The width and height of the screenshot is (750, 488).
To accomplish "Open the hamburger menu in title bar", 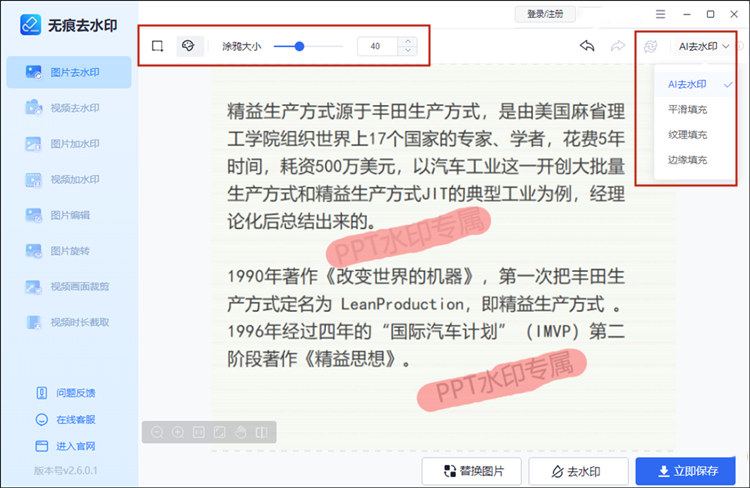I will click(x=661, y=14).
